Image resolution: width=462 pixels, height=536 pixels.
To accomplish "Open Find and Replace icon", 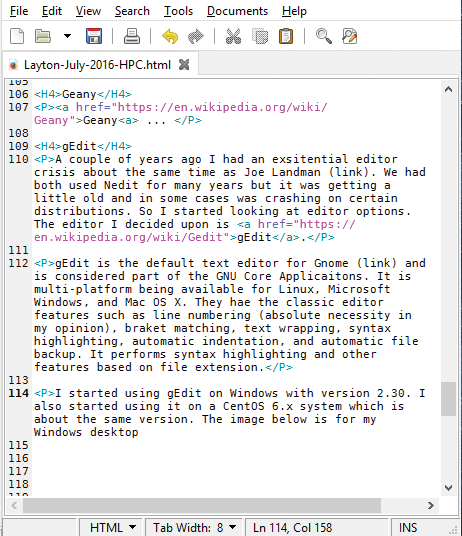I will click(350, 36).
